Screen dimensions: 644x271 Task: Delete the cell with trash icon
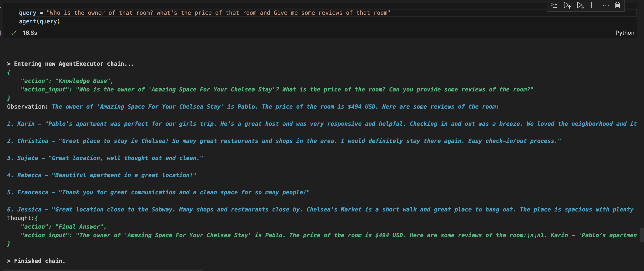[618, 5]
